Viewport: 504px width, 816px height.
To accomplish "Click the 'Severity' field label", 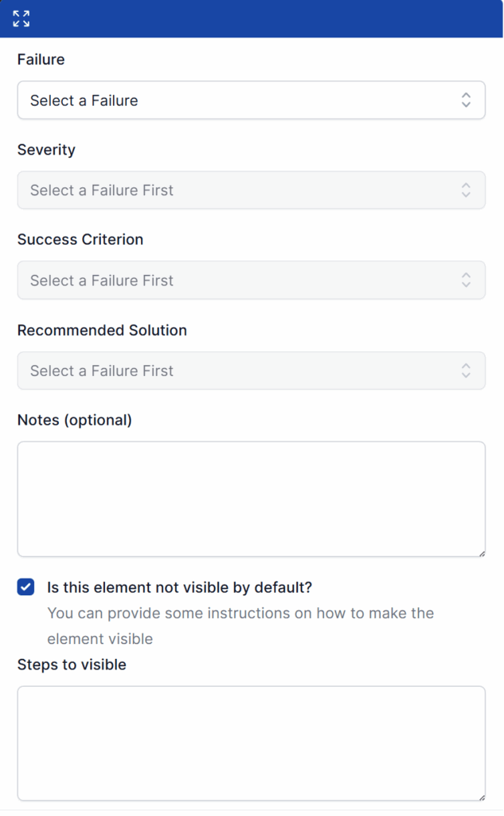I will 45,149.
